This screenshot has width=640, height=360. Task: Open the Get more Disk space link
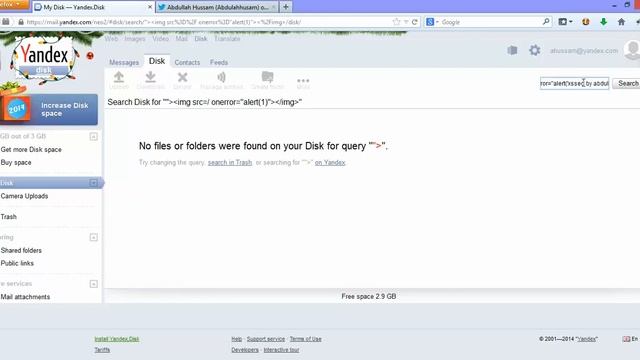pyautogui.click(x=31, y=149)
